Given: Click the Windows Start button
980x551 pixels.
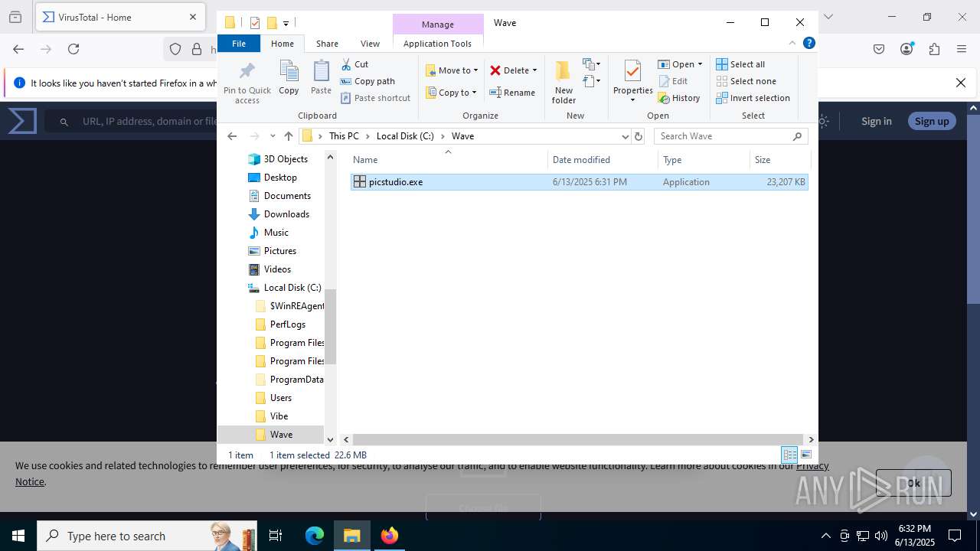Looking at the screenshot, I should click(18, 536).
